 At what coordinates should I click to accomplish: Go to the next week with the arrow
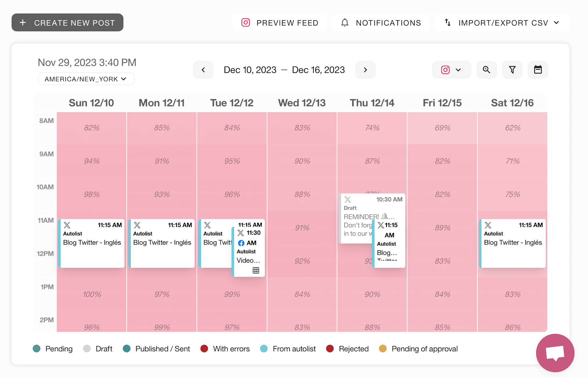click(365, 70)
